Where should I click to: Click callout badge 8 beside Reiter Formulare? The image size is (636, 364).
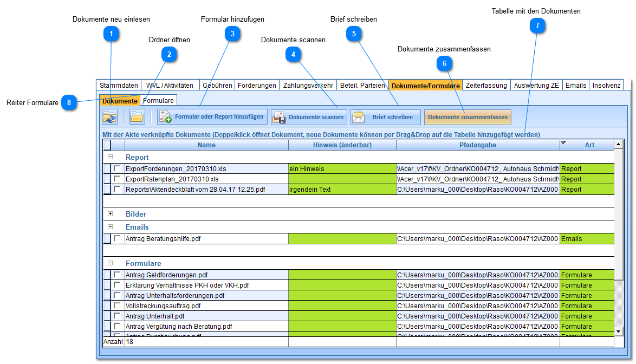pyautogui.click(x=69, y=102)
